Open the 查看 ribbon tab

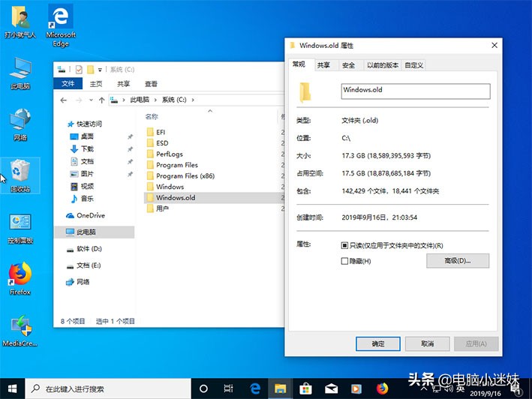pyautogui.click(x=151, y=84)
